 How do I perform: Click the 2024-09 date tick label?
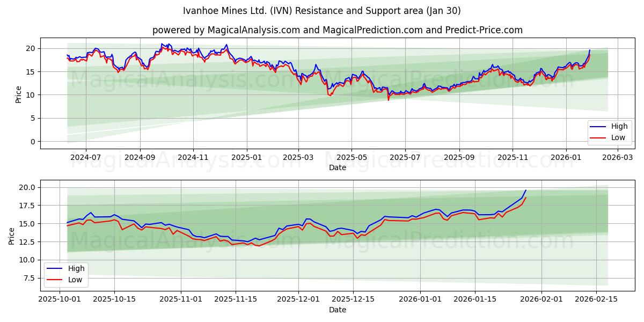(x=141, y=157)
